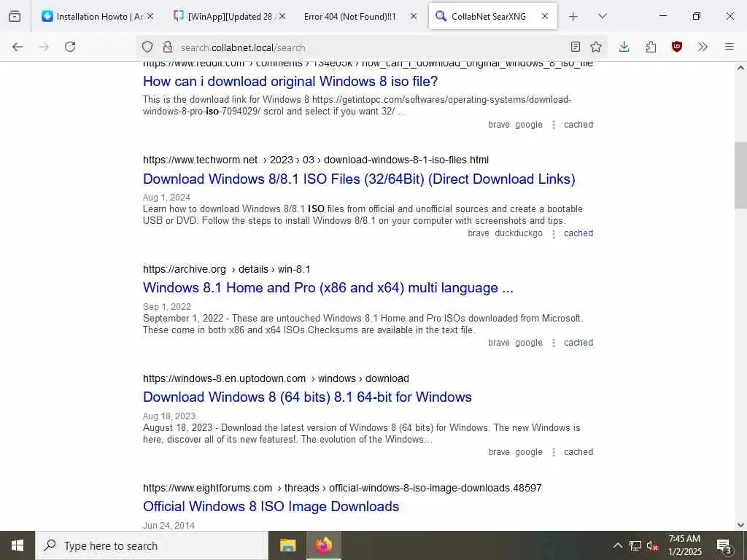Open cached link for techworm result

coord(578,233)
